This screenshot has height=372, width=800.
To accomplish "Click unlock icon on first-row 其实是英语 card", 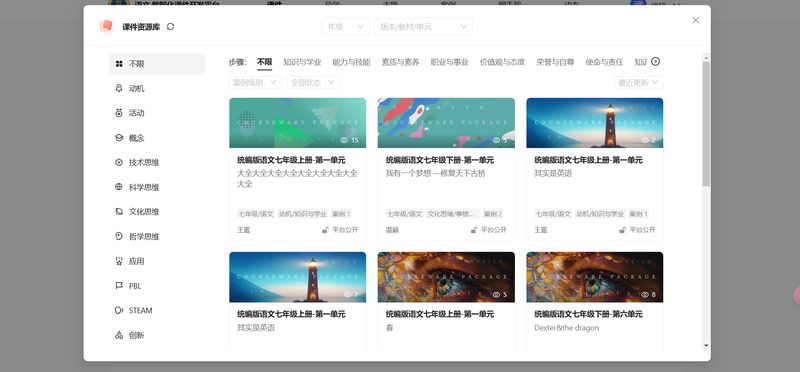I will 622,230.
